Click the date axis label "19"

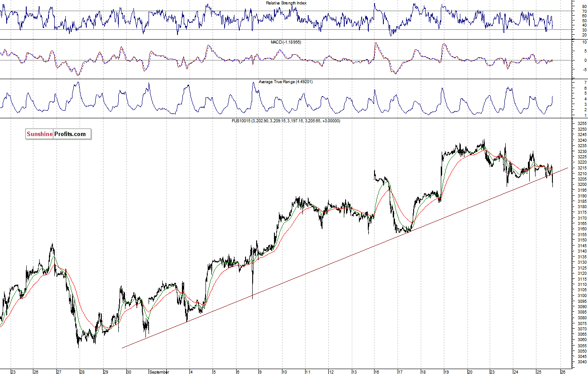pos(446,371)
